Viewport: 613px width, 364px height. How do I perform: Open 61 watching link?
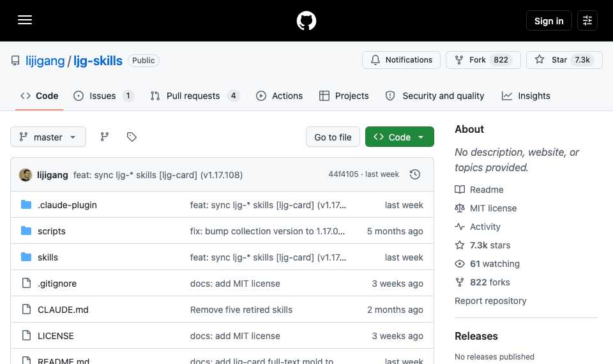(494, 264)
